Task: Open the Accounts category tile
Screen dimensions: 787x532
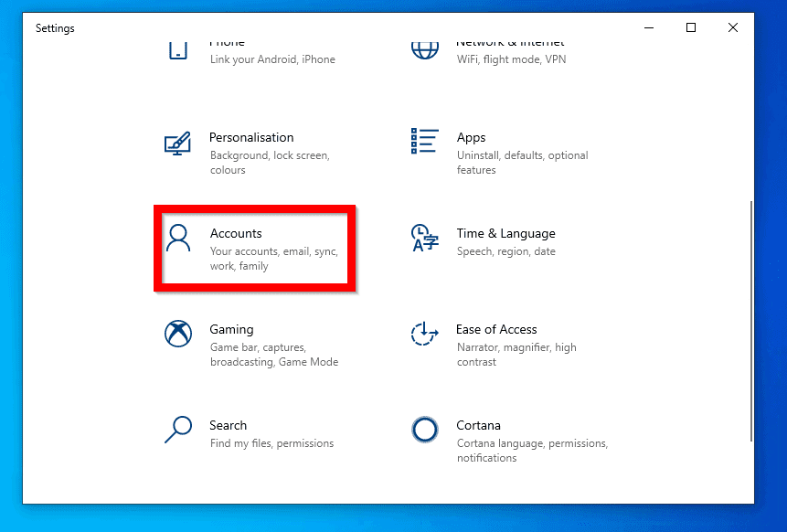Action: (253, 249)
